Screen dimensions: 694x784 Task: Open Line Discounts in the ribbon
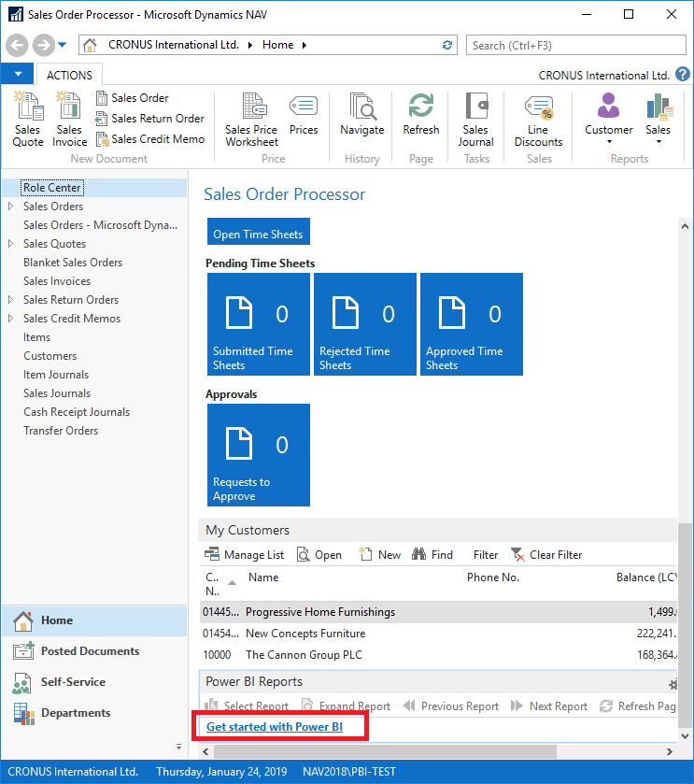[538, 120]
